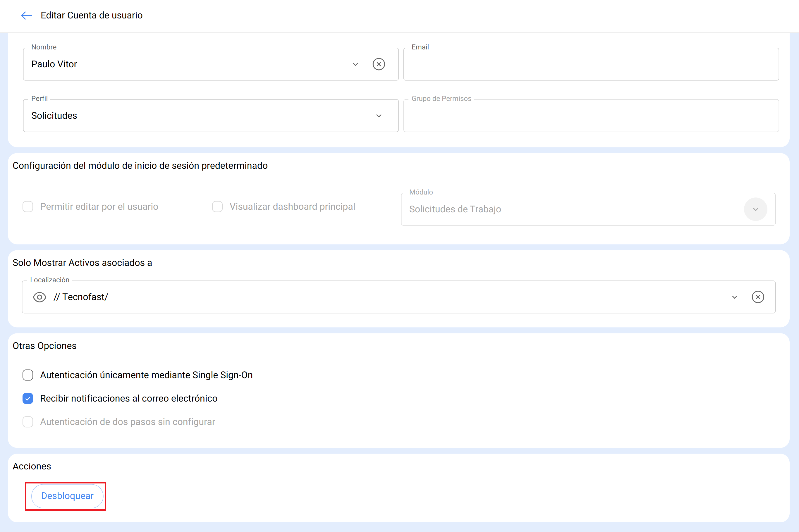Click Configuración del módulo de inicio heading
The height and width of the screenshot is (532, 799).
pos(140,166)
